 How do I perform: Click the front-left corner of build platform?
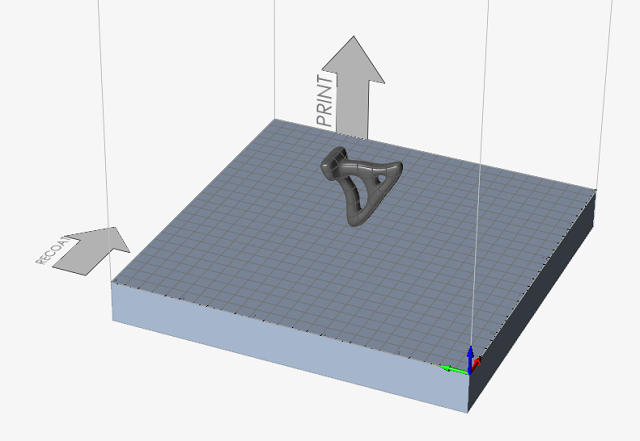click(x=112, y=284)
